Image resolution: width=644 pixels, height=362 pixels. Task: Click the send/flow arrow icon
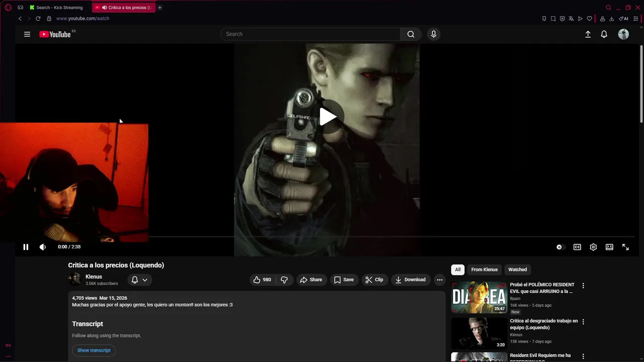pyautogui.click(x=580, y=19)
